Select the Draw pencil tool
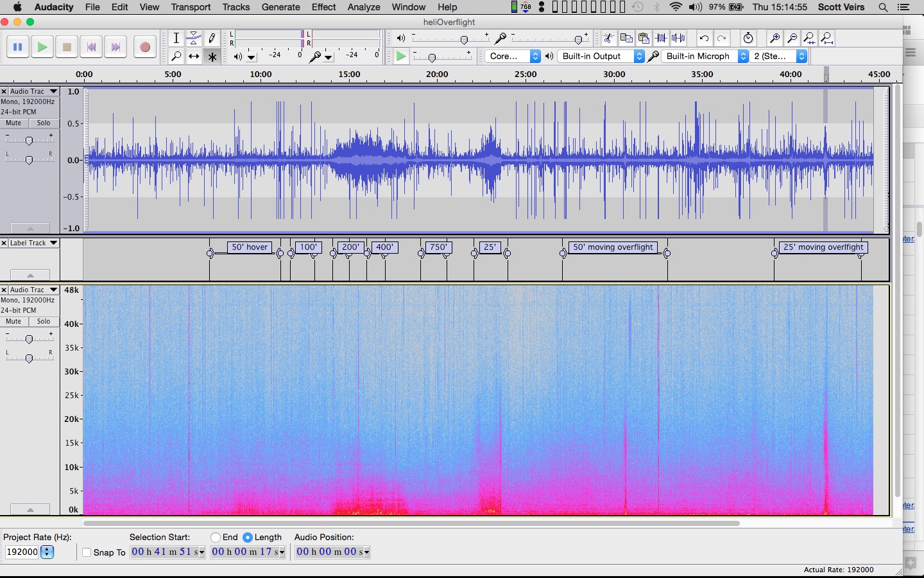Viewport: 924px width, 578px height. pos(212,39)
